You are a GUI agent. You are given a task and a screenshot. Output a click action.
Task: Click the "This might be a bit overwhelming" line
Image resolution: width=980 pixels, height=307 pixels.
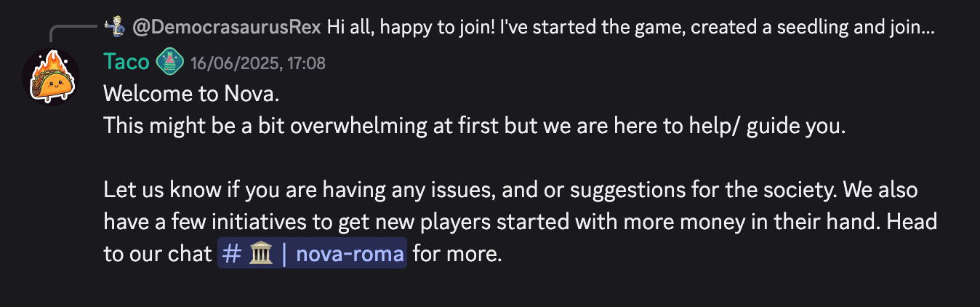(474, 126)
